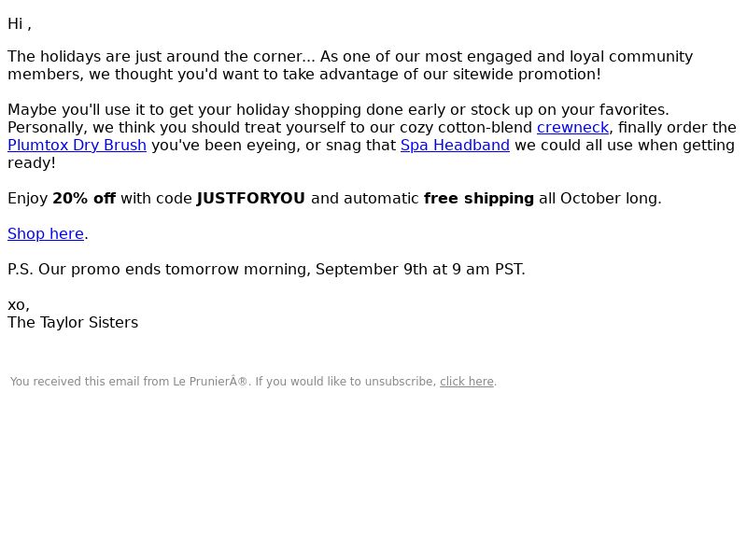Viewport: 747px width, 560px height.
Task: Click the bold free shipping text
Action: 479,199
